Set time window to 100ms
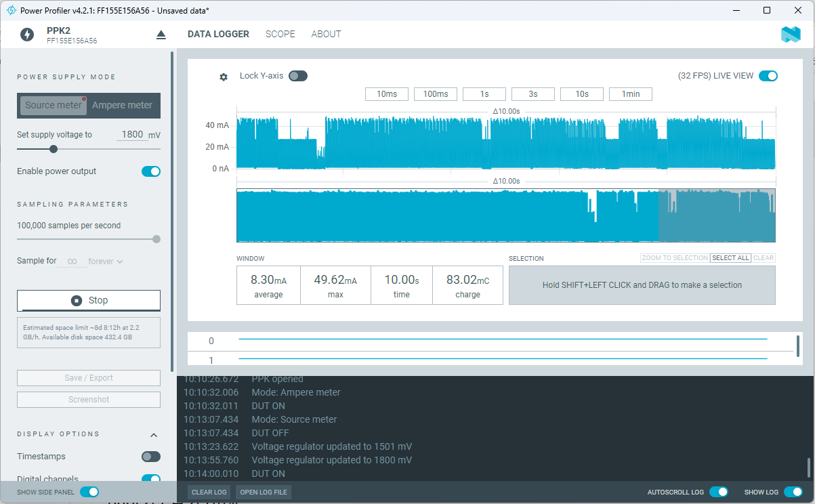Viewport: 815px width, 504px height. pos(436,94)
